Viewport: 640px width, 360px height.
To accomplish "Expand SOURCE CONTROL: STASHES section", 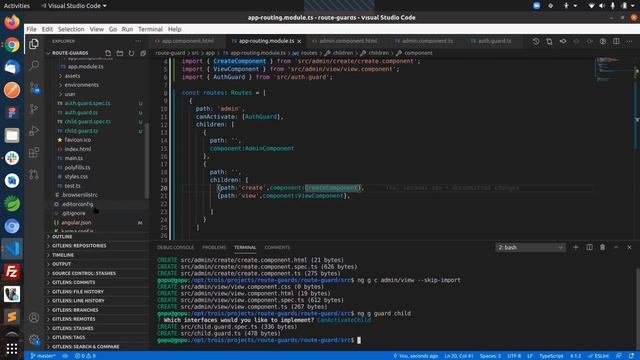I will 97,273.
